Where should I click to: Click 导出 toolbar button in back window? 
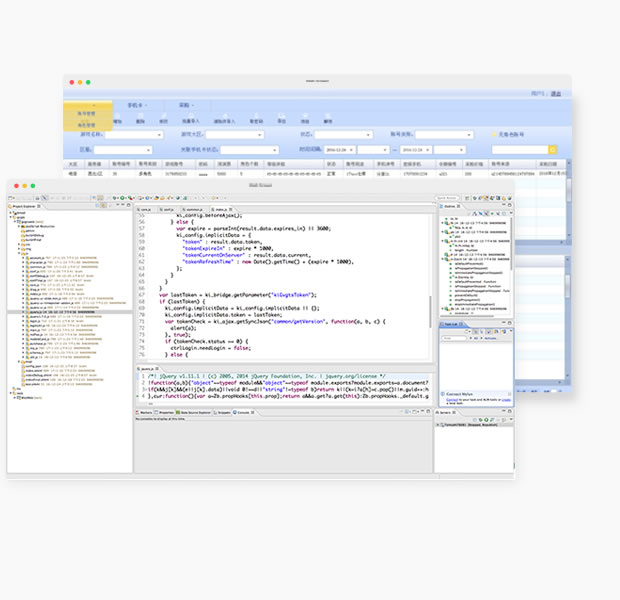point(281,119)
